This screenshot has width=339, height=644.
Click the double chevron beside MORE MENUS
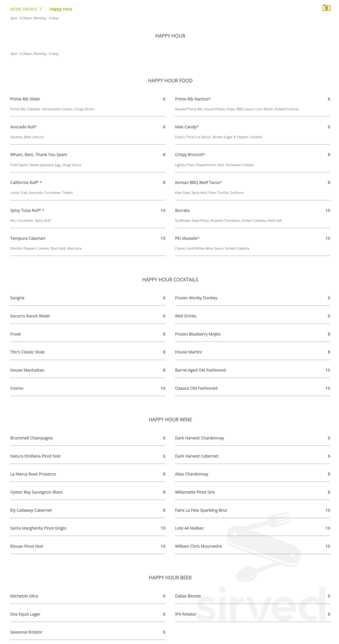click(41, 9)
